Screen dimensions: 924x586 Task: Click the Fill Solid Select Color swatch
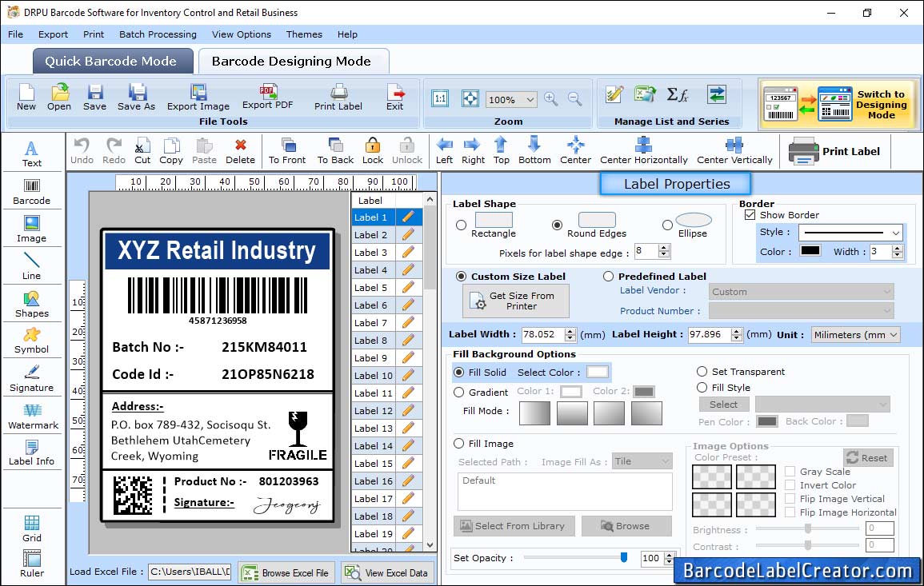click(597, 373)
